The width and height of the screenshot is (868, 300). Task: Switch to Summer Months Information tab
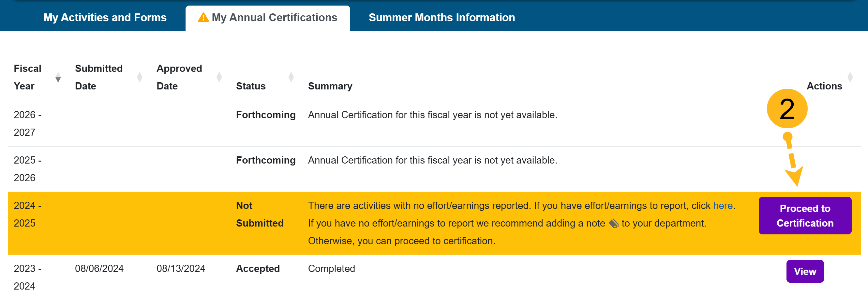(441, 18)
